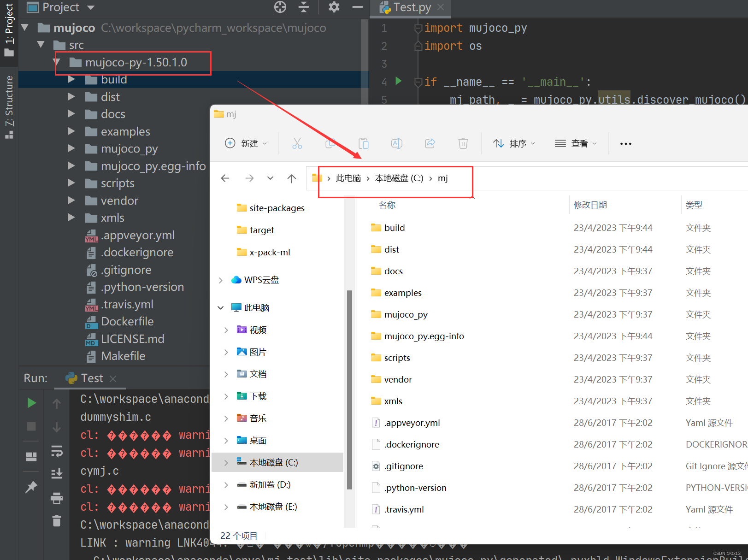Hide the Project panel with minus icon
748x560 pixels.
(x=358, y=7)
